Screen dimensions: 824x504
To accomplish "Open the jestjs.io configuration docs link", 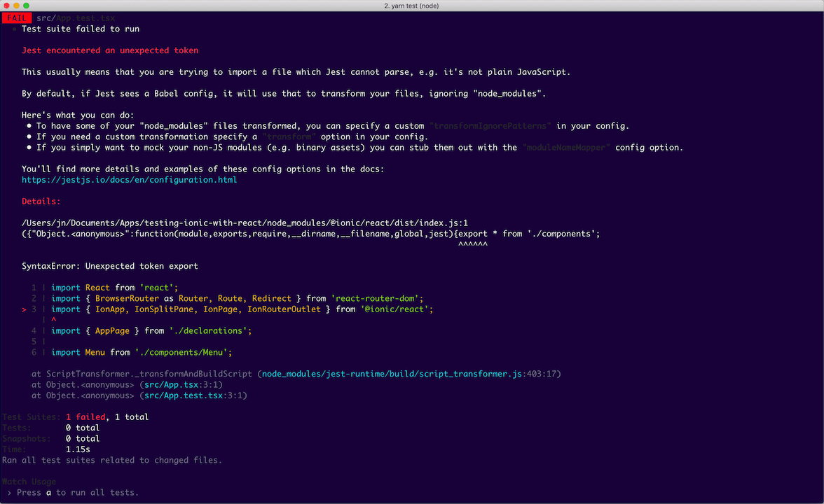I will [x=129, y=179].
